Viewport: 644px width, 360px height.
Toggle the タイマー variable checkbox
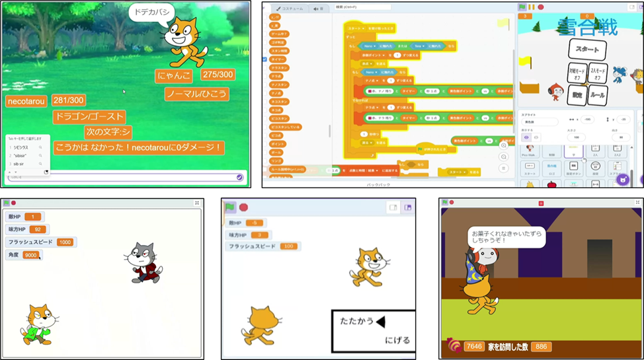click(265, 59)
